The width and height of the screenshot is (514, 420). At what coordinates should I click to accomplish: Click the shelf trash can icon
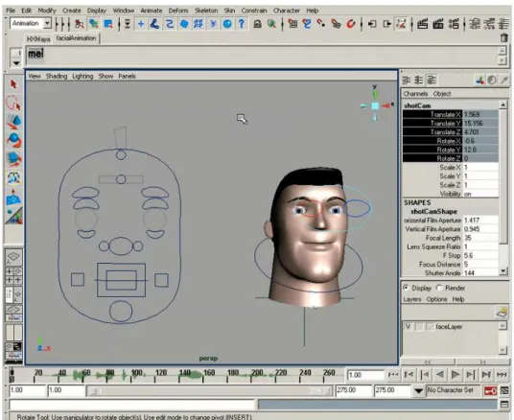[504, 38]
